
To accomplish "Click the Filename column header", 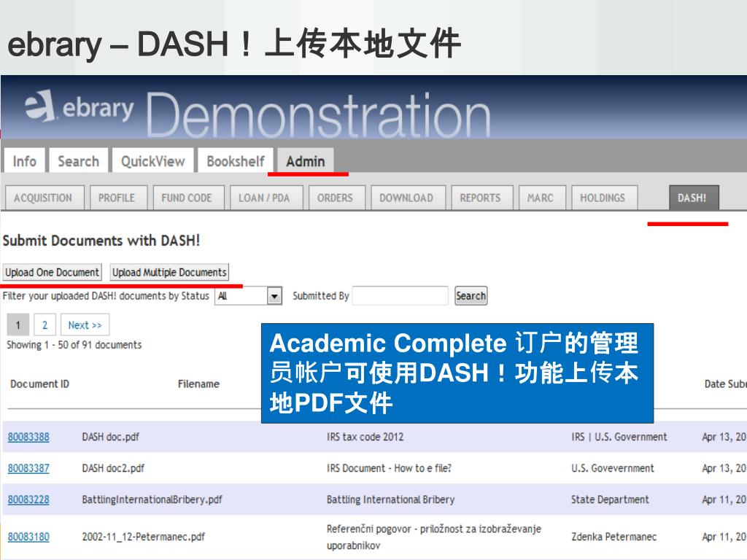I will click(198, 384).
